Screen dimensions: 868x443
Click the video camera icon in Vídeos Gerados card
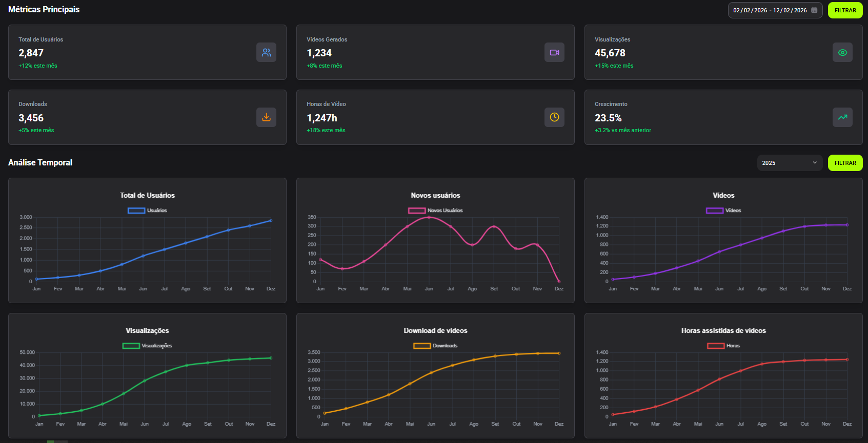pos(554,52)
